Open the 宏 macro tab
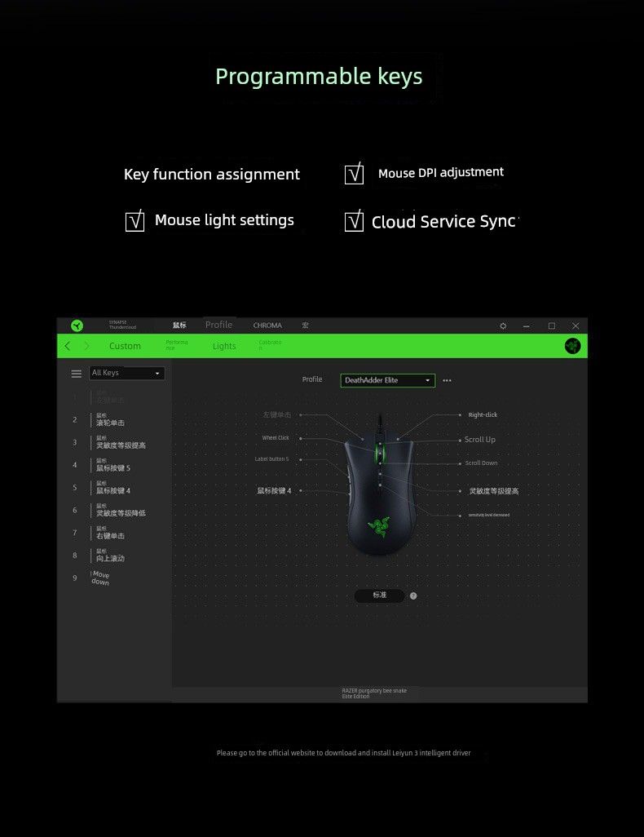644x837 pixels. [x=305, y=325]
